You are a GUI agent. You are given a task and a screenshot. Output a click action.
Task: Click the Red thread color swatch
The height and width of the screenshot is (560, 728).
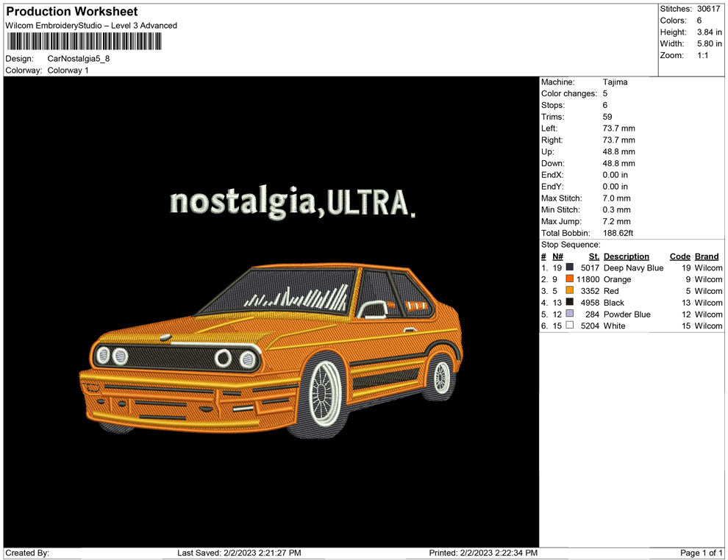coord(570,291)
